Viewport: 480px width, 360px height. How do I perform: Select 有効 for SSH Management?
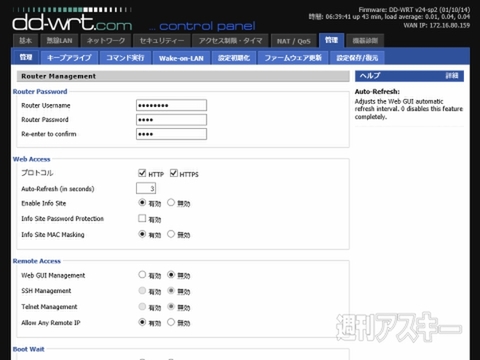pyautogui.click(x=142, y=291)
